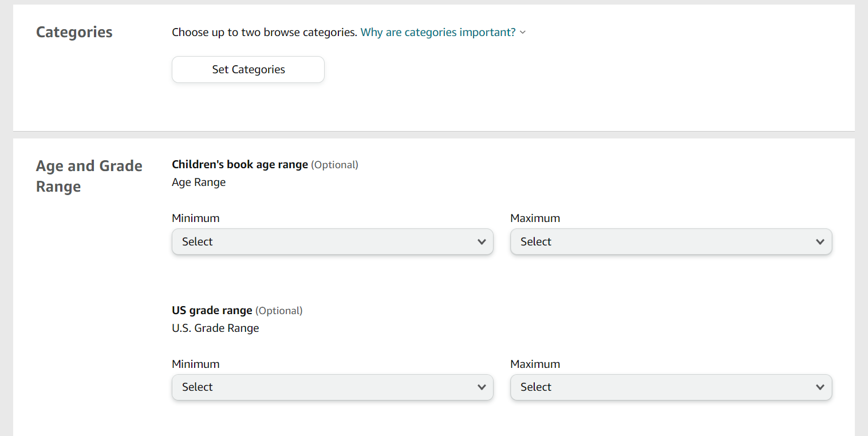
Task: Click chevron icon on Age Range Minimum select
Action: tap(482, 241)
